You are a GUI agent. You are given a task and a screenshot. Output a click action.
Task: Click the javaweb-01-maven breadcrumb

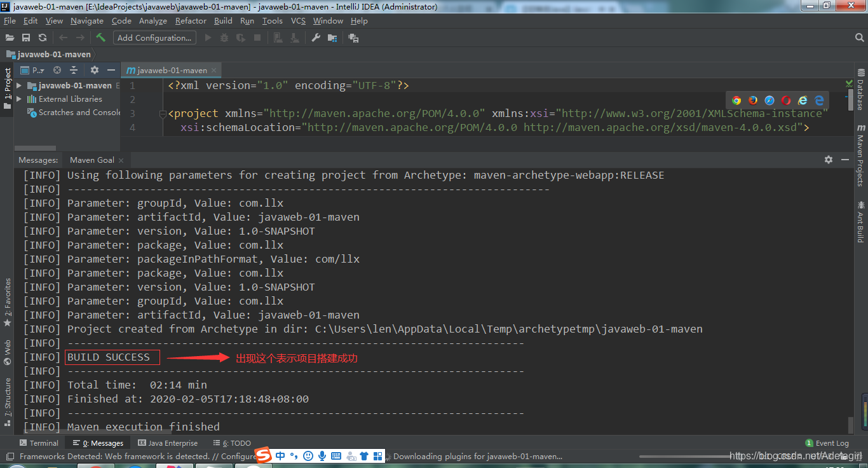(x=49, y=54)
